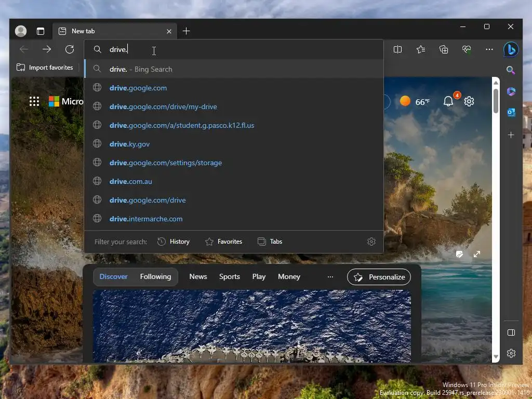Click scrollbar up arrow on page
Screen dimensions: 532x399
click(496, 83)
